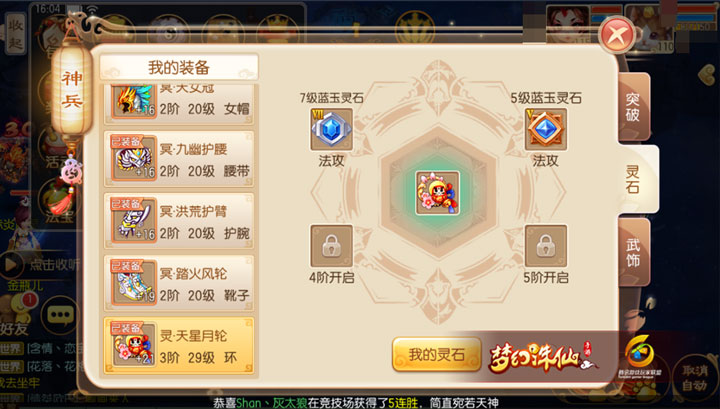Tap the locked slot labeled 5阶开启
This screenshot has height=409, width=720.
[x=546, y=246]
